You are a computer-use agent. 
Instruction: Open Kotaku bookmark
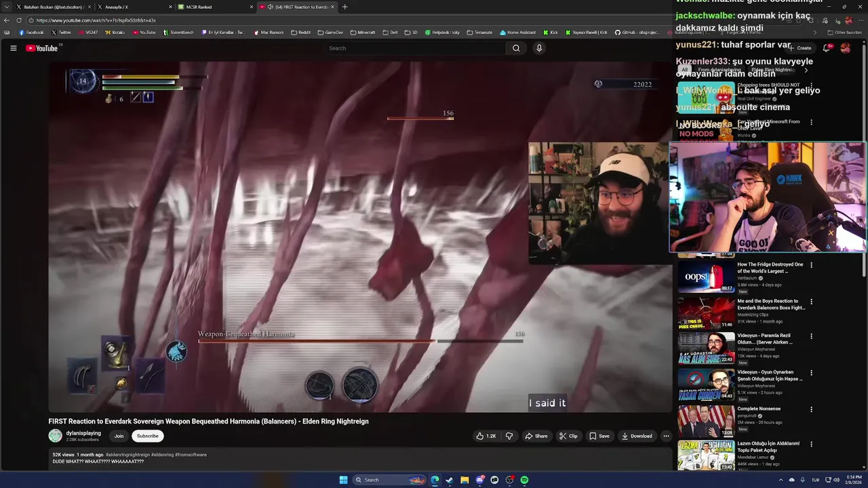point(115,33)
